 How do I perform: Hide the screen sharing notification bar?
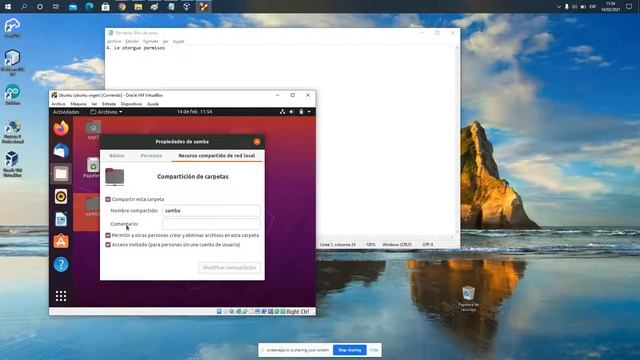pos(374,350)
